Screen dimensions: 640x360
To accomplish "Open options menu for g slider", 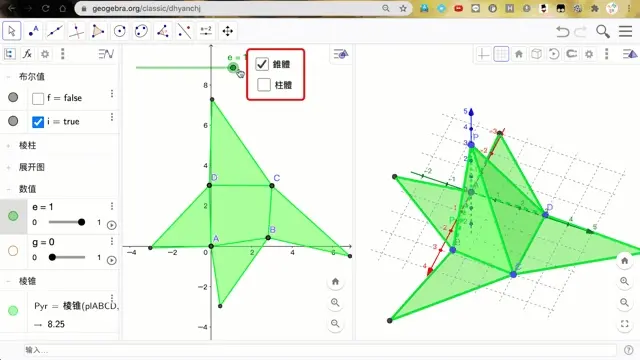I will click(112, 241).
